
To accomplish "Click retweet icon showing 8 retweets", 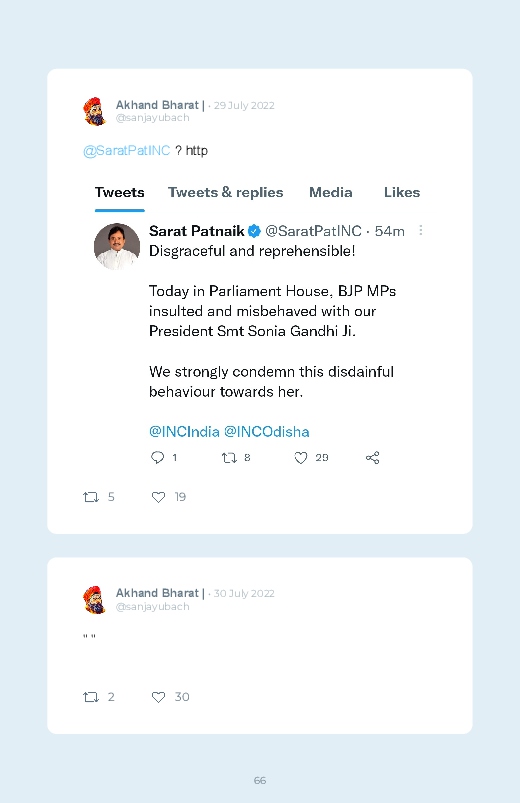I will [229, 458].
